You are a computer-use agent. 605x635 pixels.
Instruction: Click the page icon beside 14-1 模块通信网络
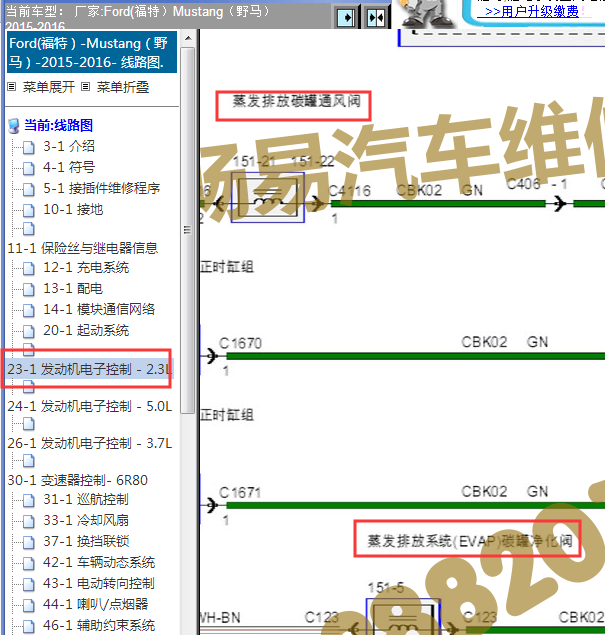(28, 311)
